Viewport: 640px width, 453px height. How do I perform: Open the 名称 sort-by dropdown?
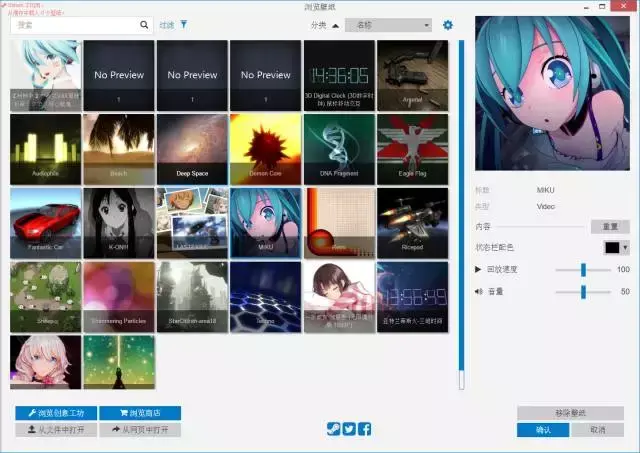[x=388, y=25]
